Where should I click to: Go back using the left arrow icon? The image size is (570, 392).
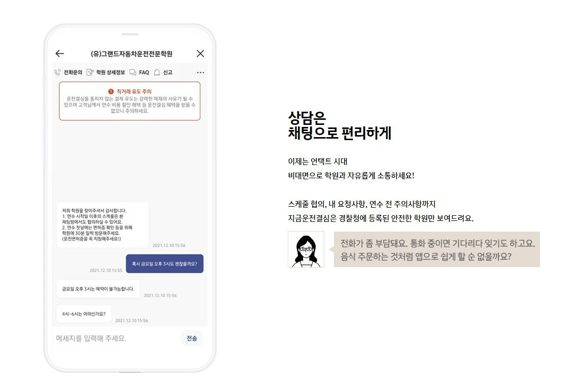pyautogui.click(x=59, y=53)
